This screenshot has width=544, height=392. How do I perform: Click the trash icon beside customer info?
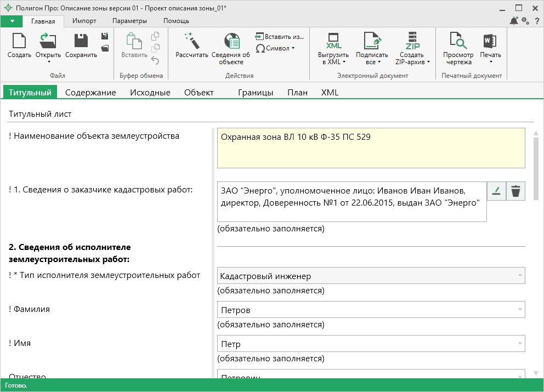[x=515, y=191]
